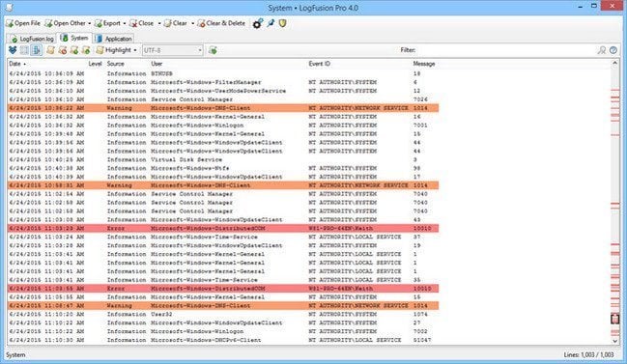
Task: Click the LogFusion app icon in title bar
Action: [x=9, y=7]
